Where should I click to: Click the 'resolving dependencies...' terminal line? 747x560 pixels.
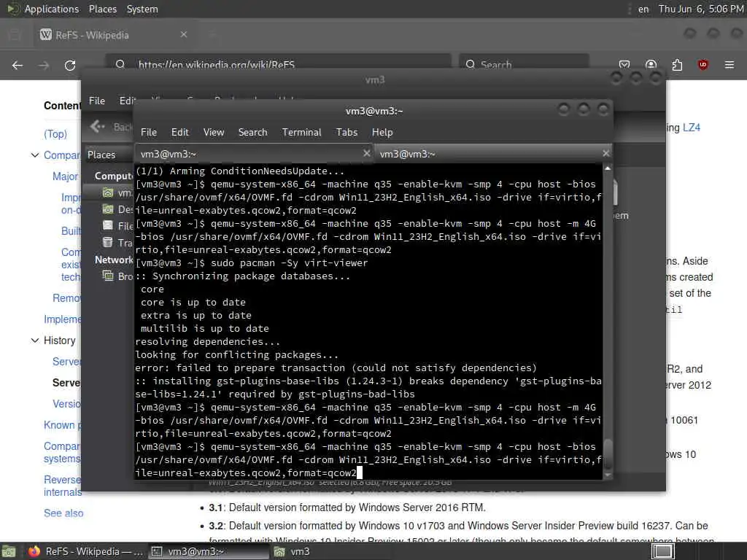coord(208,341)
